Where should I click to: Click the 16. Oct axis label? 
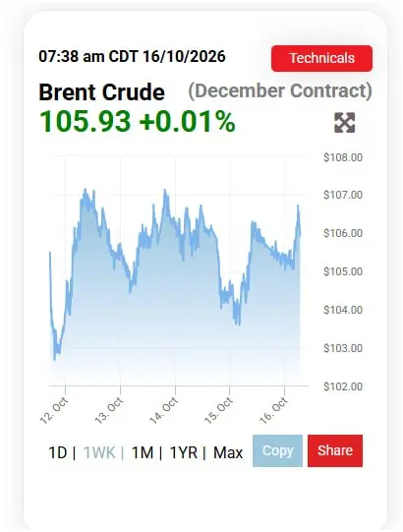274,410
